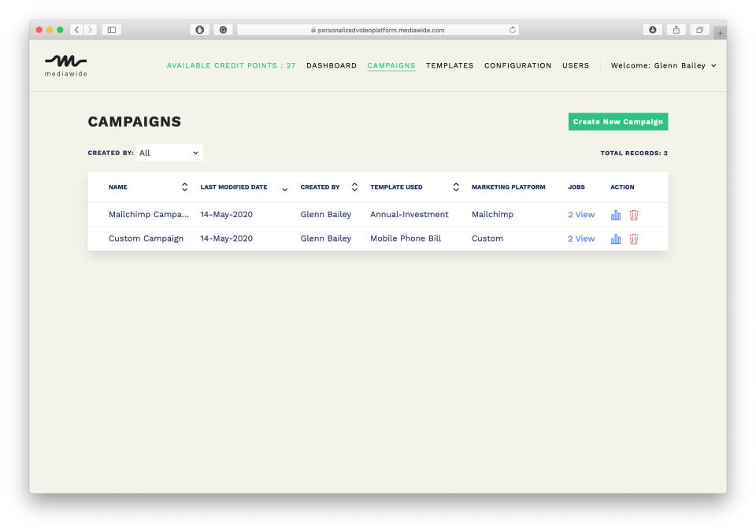Delete the Mailchimp Campaign using the trash icon
This screenshot has width=756, height=532.
point(634,214)
